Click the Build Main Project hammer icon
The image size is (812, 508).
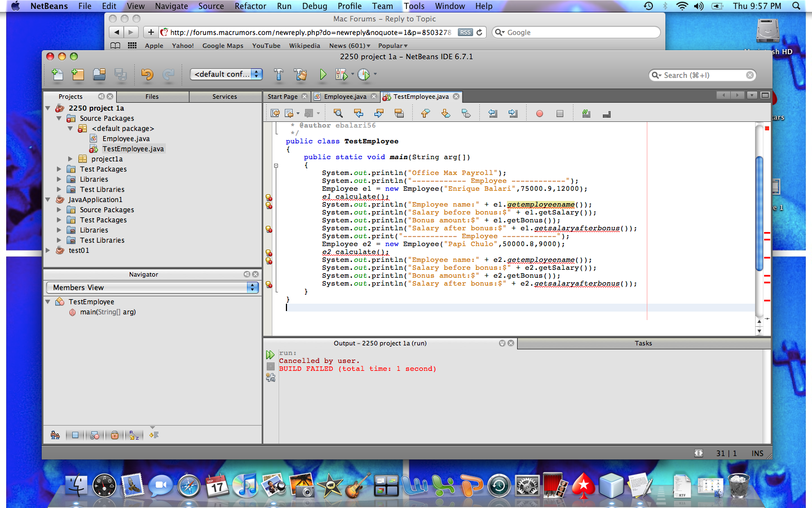[279, 74]
